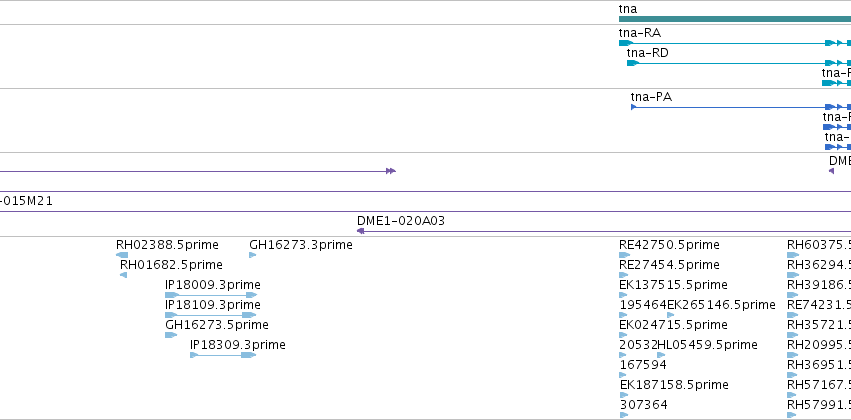This screenshot has height=420, width=851.
Task: Click the tna gene name label
Action: pyautogui.click(x=627, y=9)
